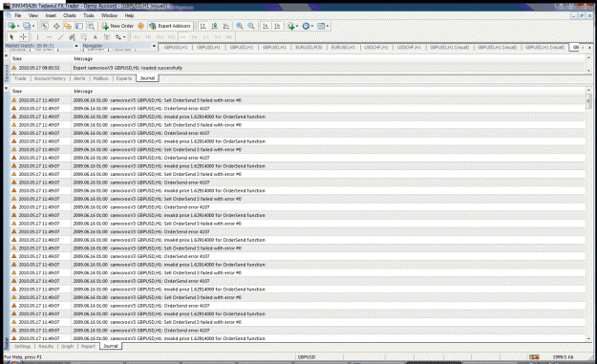Open the Insert menu
The image size is (597, 364).
51,15
